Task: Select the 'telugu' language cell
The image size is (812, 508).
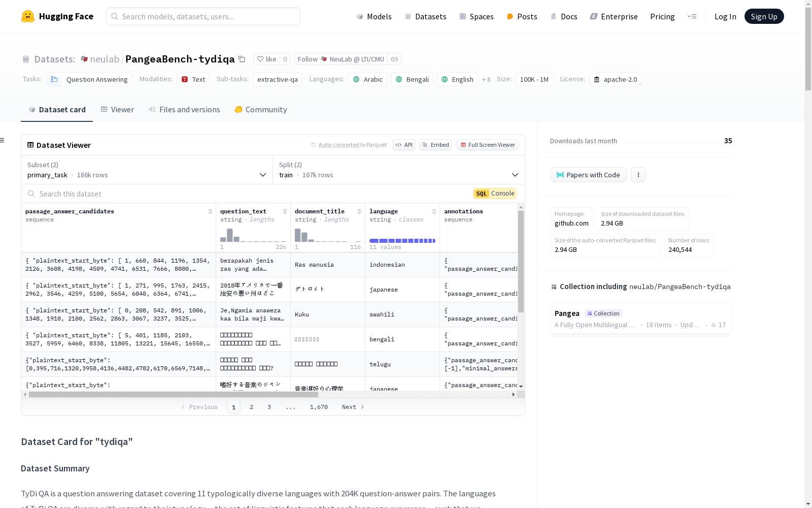Action: (x=402, y=364)
